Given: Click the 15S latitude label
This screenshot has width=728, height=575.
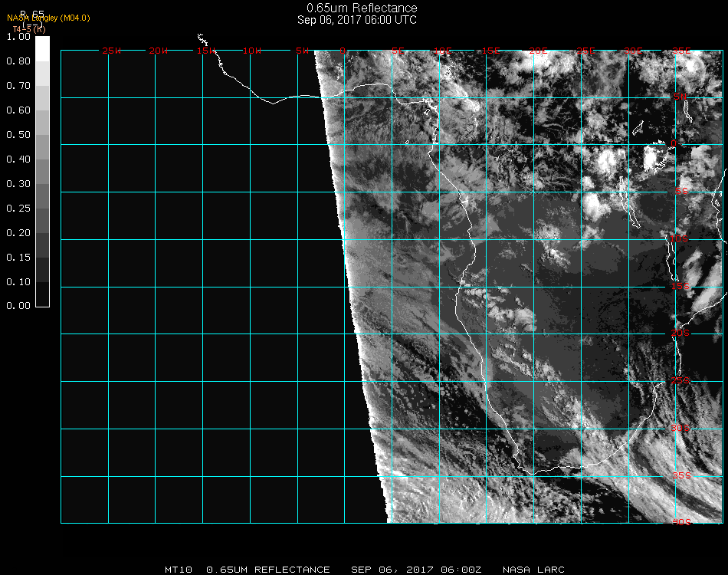Looking at the screenshot, I should coord(680,286).
